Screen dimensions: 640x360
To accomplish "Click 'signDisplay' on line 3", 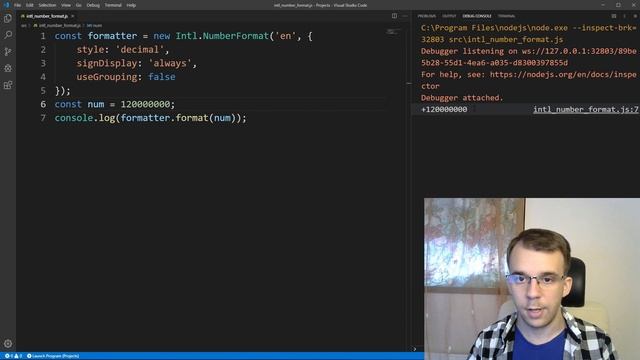I will [107, 63].
